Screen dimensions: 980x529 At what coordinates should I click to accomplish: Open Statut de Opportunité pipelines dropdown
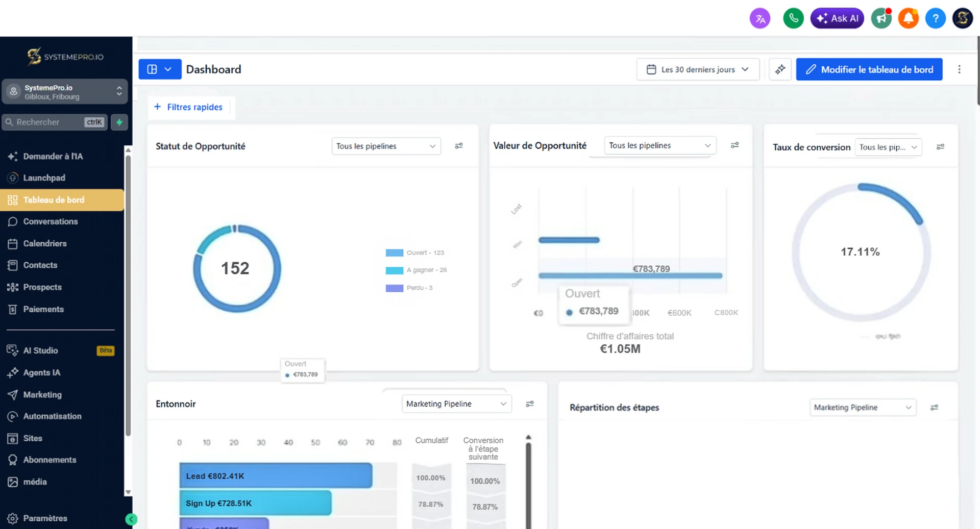[x=386, y=146]
